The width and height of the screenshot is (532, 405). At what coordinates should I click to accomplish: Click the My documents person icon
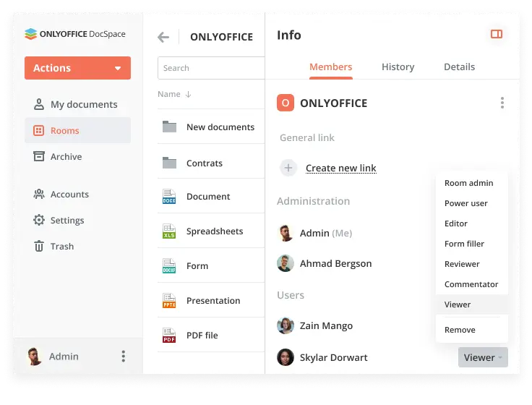[x=39, y=104]
